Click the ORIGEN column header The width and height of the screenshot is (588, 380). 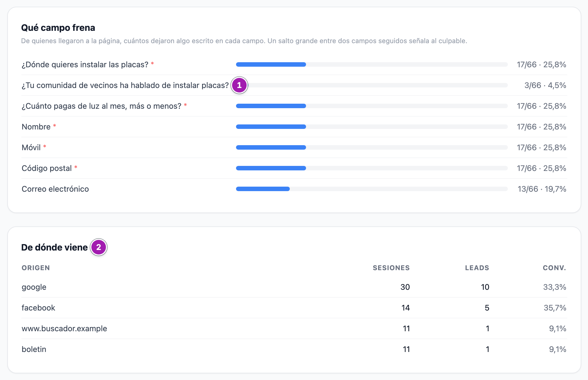[x=36, y=268]
